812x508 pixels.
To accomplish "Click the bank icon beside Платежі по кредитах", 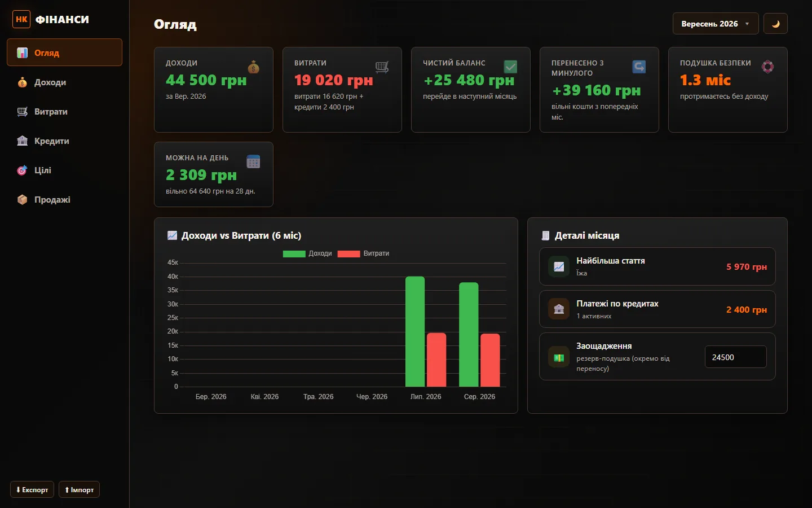I will 559,309.
